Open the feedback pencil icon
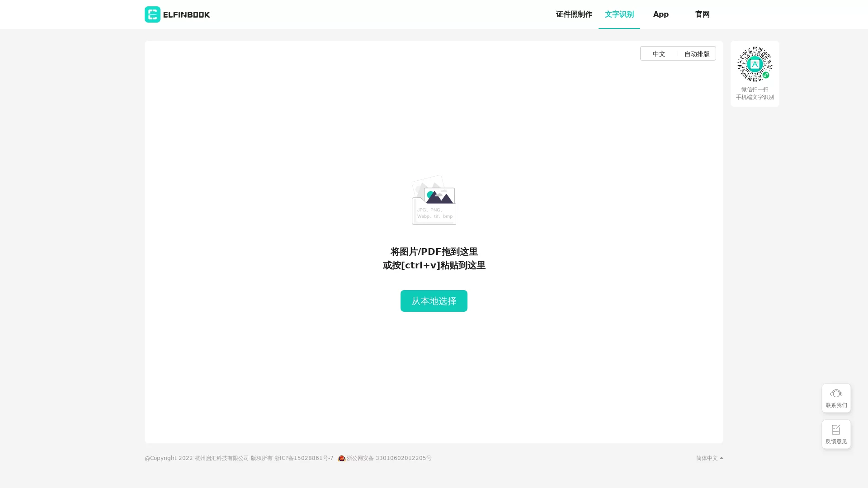The width and height of the screenshot is (868, 488). pyautogui.click(x=836, y=429)
